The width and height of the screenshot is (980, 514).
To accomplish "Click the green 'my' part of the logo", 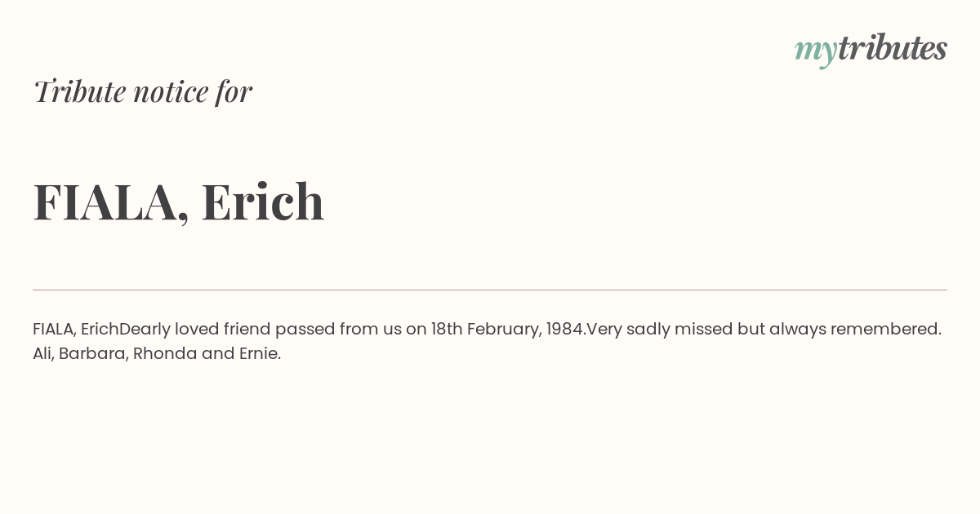I will click(x=815, y=51).
